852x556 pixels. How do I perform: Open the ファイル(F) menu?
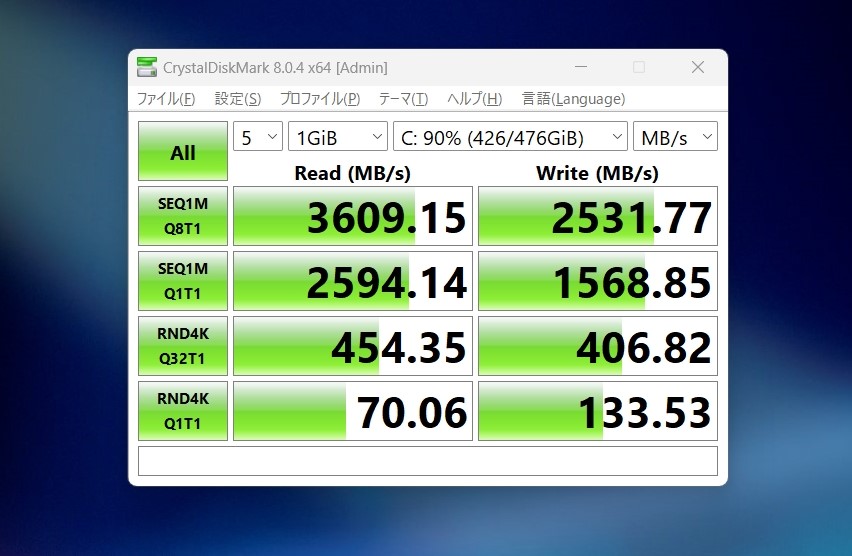point(166,99)
